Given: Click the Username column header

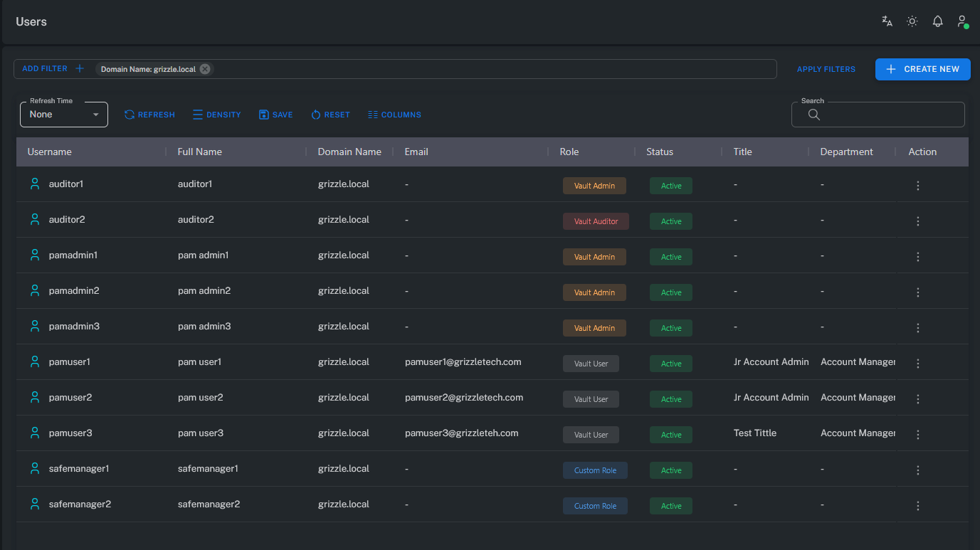Looking at the screenshot, I should [x=50, y=152].
